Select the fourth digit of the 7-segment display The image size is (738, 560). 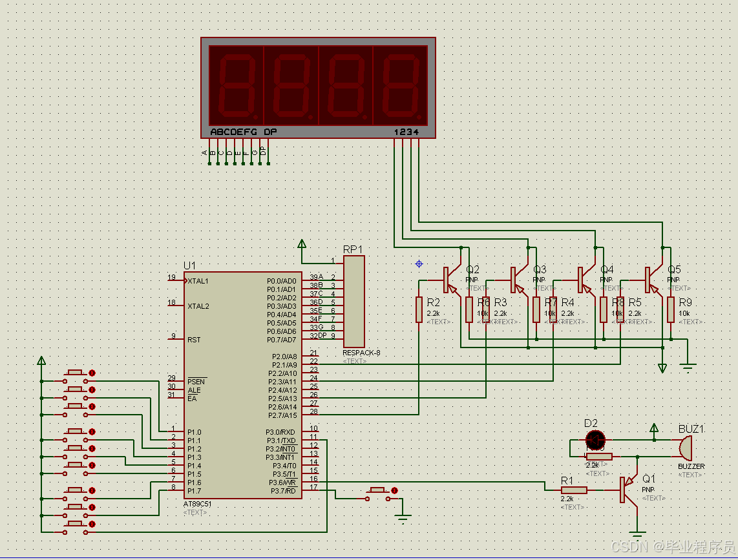(401, 85)
